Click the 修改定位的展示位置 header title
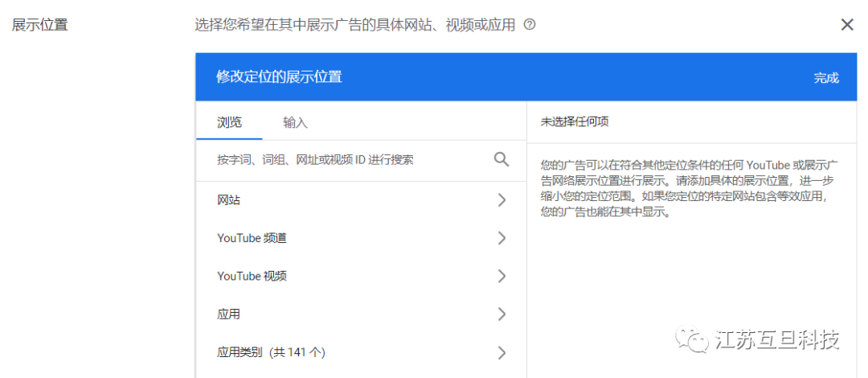Viewport: 868px width, 378px height. click(279, 77)
